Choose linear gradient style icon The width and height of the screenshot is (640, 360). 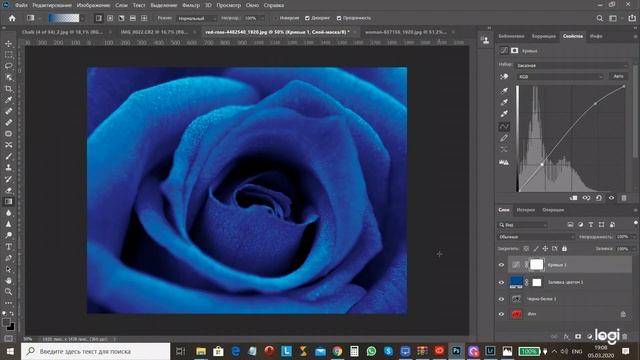(99, 18)
